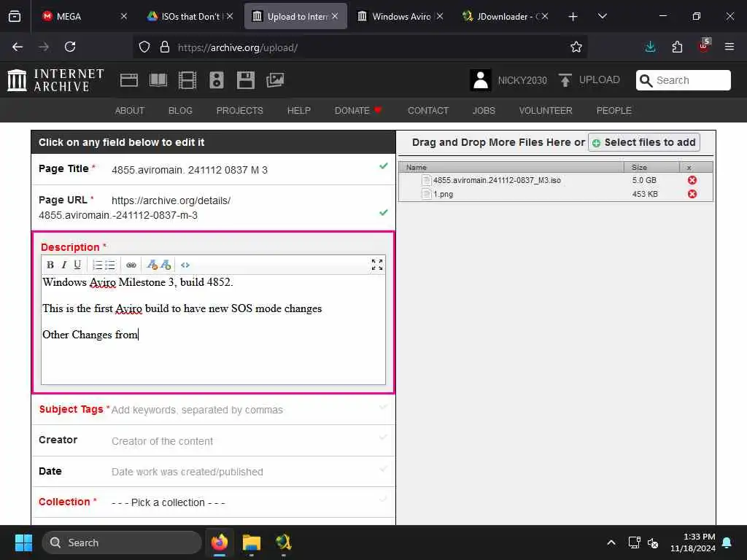
Task: Close the Upload to Internet Archive tab
Action: coord(335,16)
